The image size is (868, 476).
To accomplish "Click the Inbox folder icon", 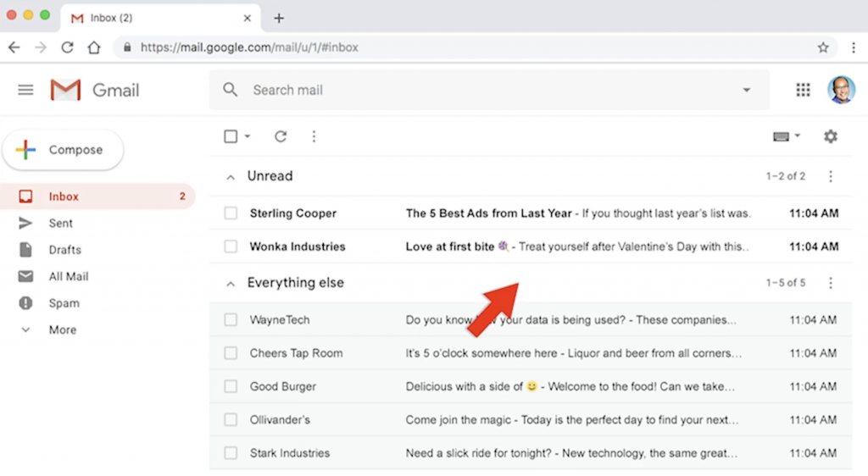I will (x=25, y=196).
